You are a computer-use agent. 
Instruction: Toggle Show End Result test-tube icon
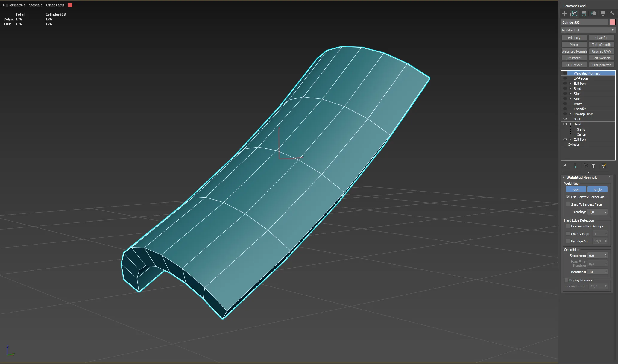[x=575, y=166]
